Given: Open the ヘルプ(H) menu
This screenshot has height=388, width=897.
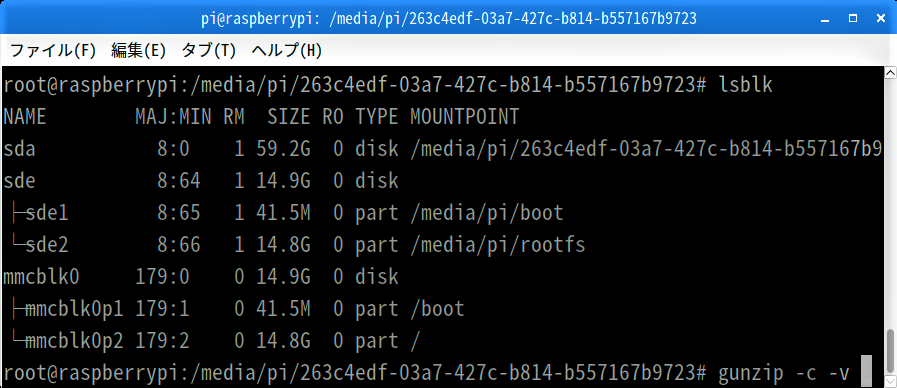Looking at the screenshot, I should 286,51.
